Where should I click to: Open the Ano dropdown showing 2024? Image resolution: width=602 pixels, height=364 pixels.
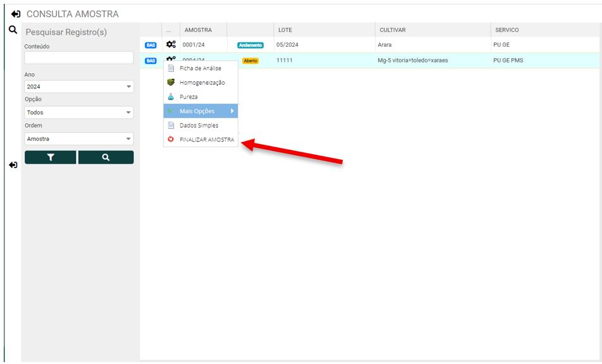point(79,87)
